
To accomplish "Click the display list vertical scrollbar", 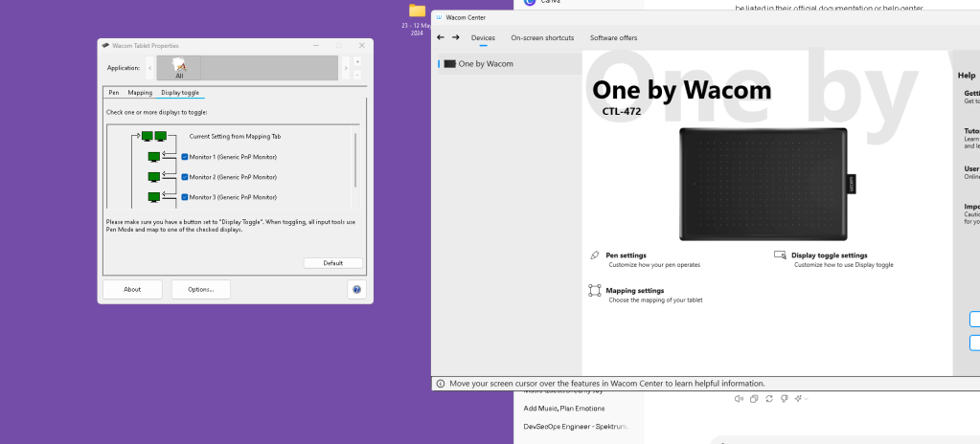I will coord(356,160).
